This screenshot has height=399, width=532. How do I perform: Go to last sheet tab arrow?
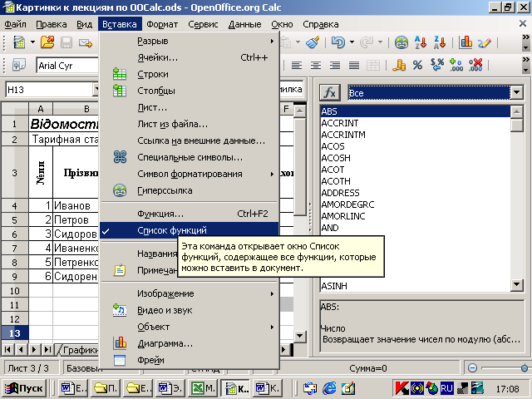(x=48, y=349)
